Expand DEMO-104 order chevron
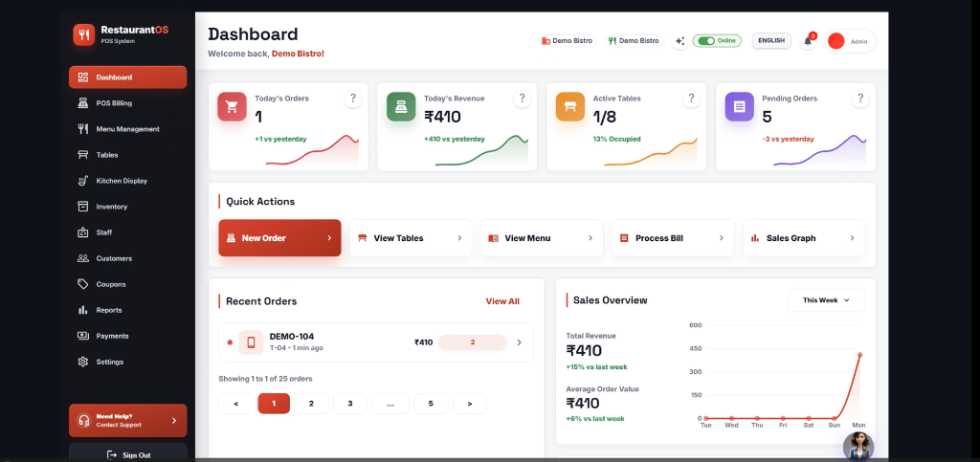This screenshot has height=462, width=980. tap(519, 342)
